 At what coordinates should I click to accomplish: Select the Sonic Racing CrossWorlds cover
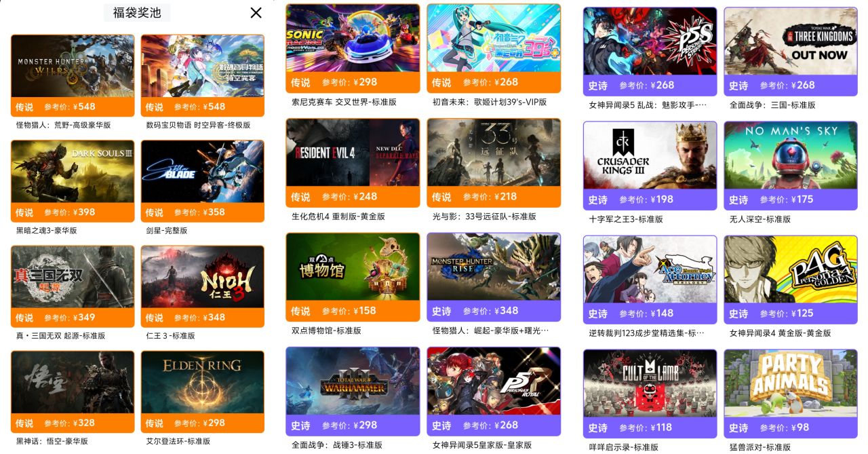coord(353,38)
